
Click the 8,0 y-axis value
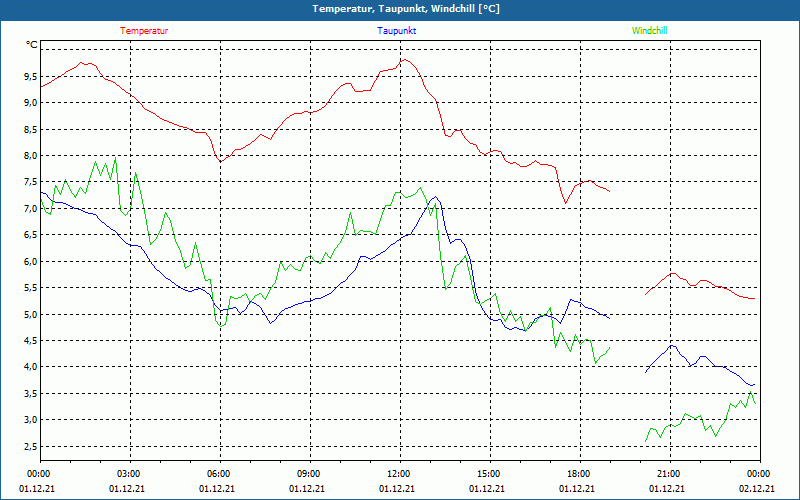31,156
